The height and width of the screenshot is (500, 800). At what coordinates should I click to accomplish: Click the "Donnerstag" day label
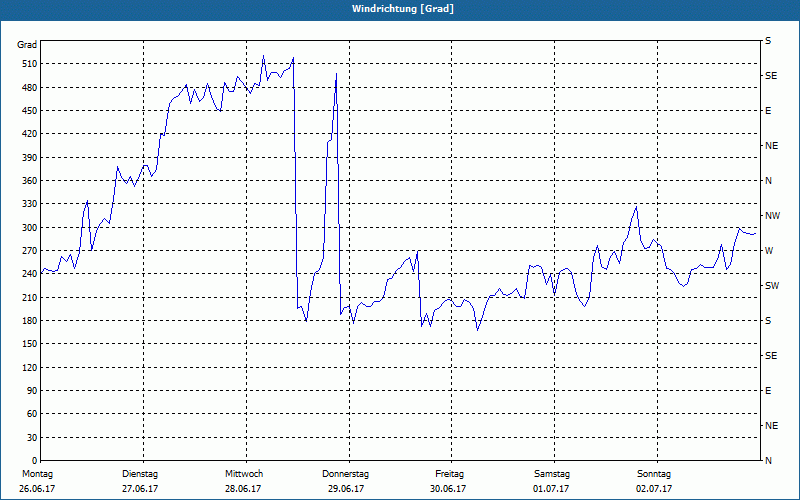click(345, 474)
